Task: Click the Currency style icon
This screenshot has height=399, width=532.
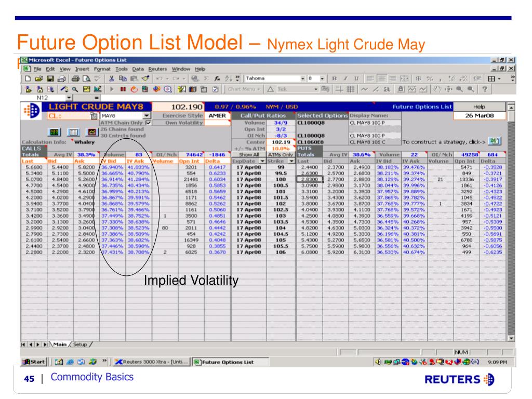Action: 419,79
